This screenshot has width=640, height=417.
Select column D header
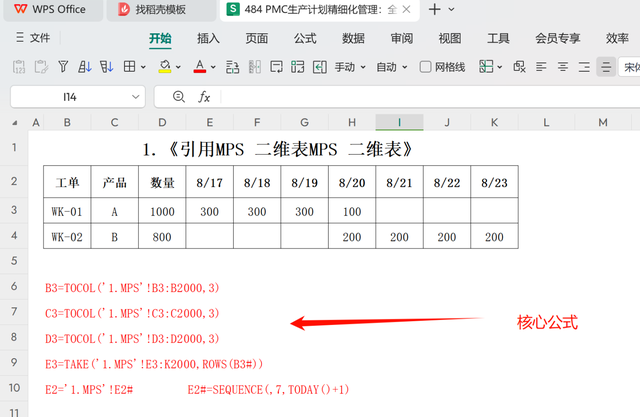162,122
